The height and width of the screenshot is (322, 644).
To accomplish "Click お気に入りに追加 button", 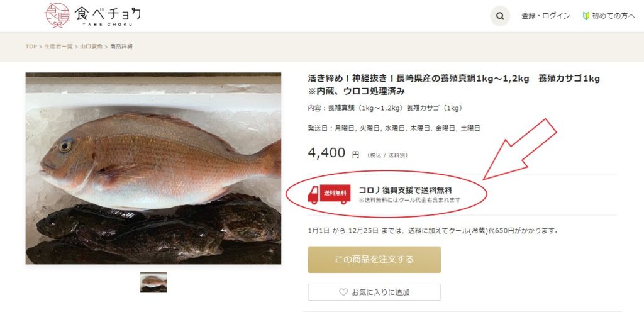I will (374, 292).
